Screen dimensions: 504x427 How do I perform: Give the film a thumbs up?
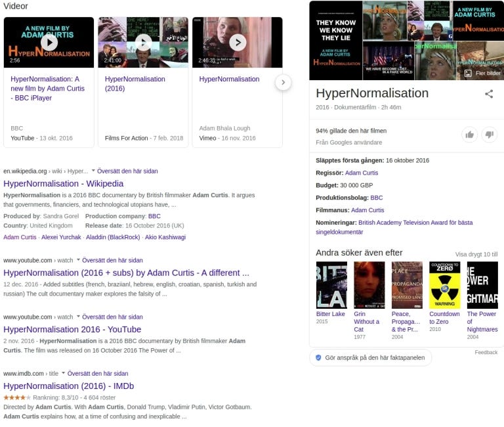tap(470, 135)
